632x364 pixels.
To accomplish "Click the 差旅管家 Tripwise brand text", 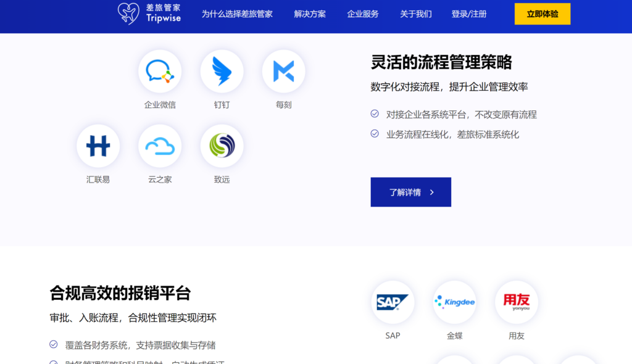I will pos(163,14).
